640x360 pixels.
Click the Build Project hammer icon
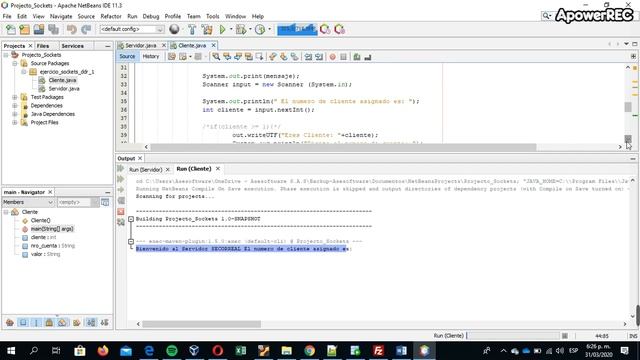[192, 29]
